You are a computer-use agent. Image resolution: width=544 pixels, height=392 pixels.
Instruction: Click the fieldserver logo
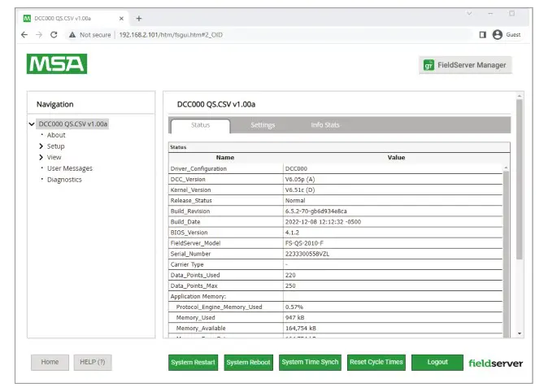[495, 364]
